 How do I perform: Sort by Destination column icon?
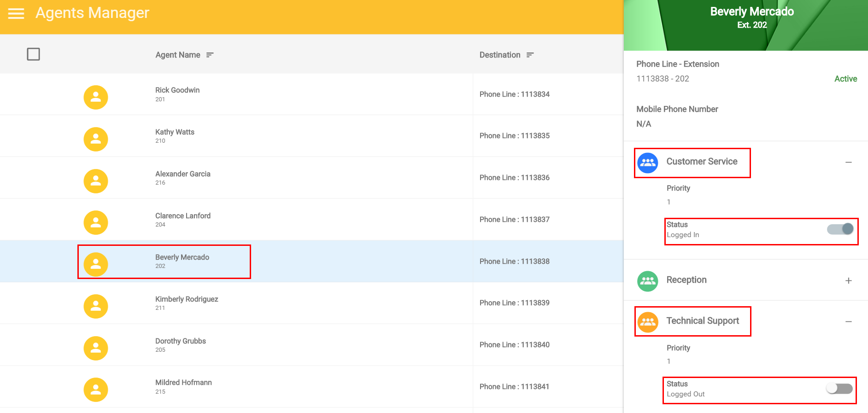pos(530,55)
